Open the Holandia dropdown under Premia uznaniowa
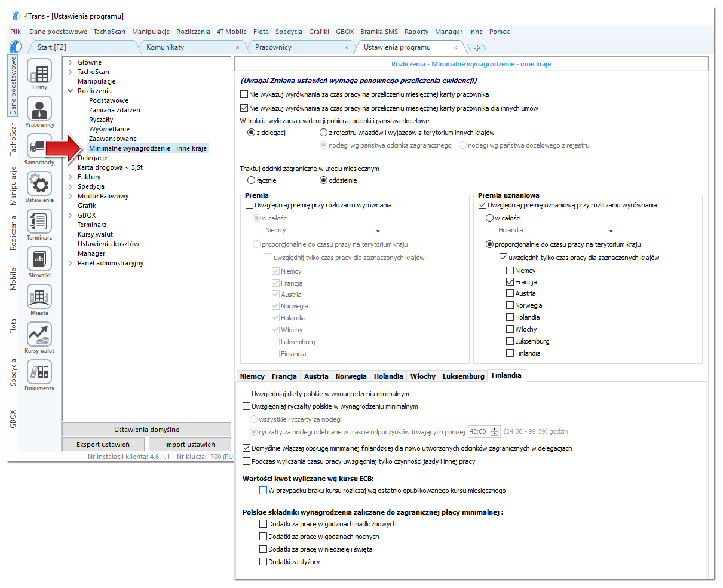 611,231
